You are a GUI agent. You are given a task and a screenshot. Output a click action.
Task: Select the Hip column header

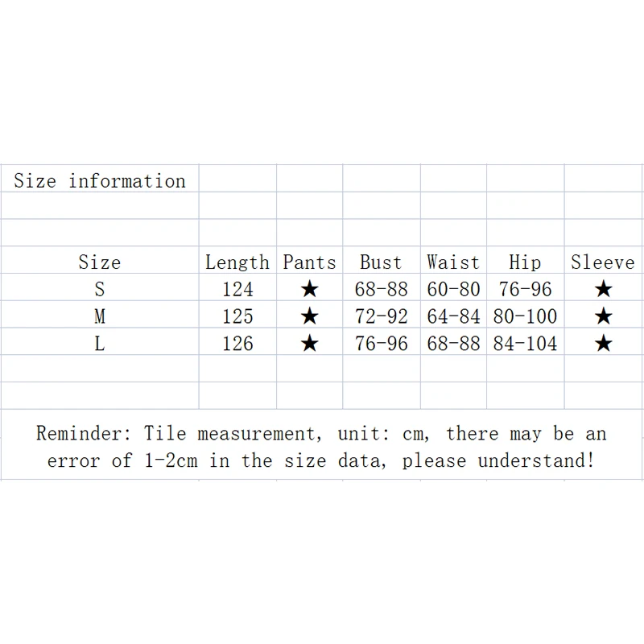[525, 262]
